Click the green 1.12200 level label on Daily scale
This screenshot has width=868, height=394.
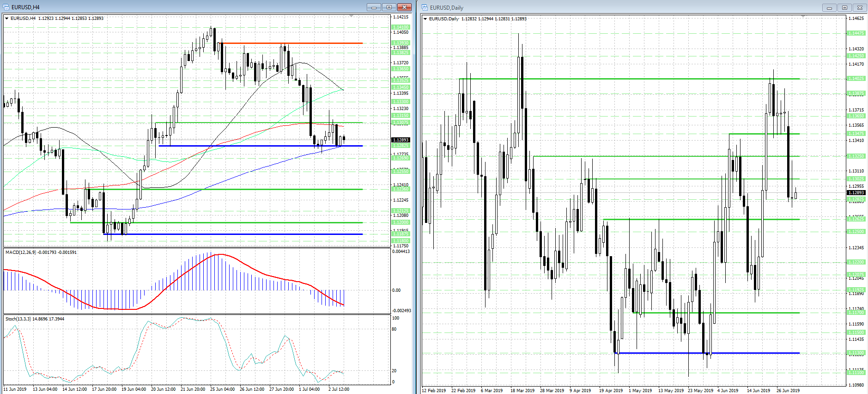pos(856,262)
